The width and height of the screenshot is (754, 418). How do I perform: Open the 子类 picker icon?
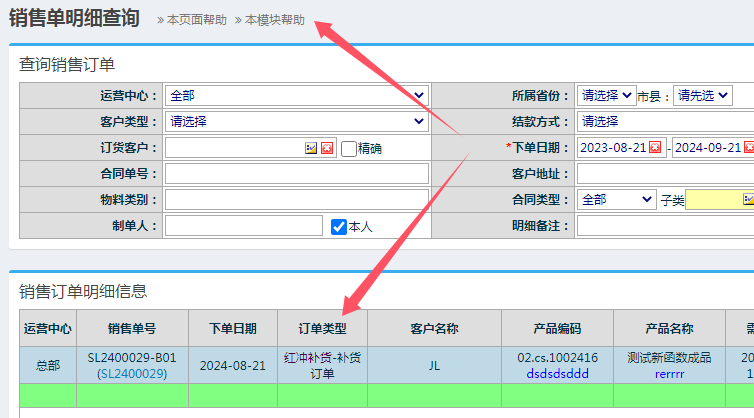(748, 199)
